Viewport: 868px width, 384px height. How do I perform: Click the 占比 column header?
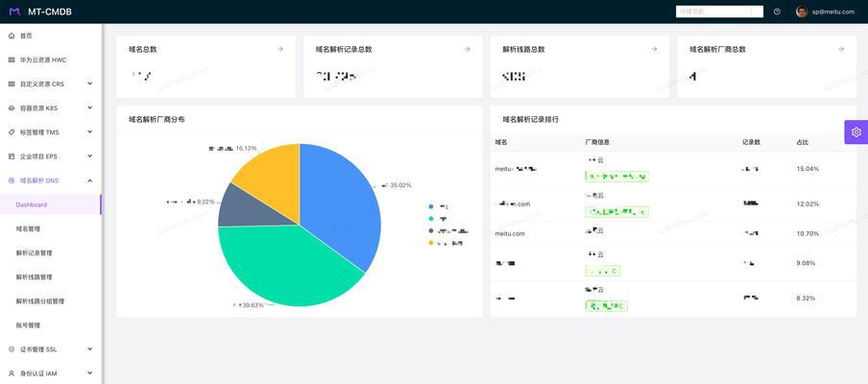(x=802, y=143)
